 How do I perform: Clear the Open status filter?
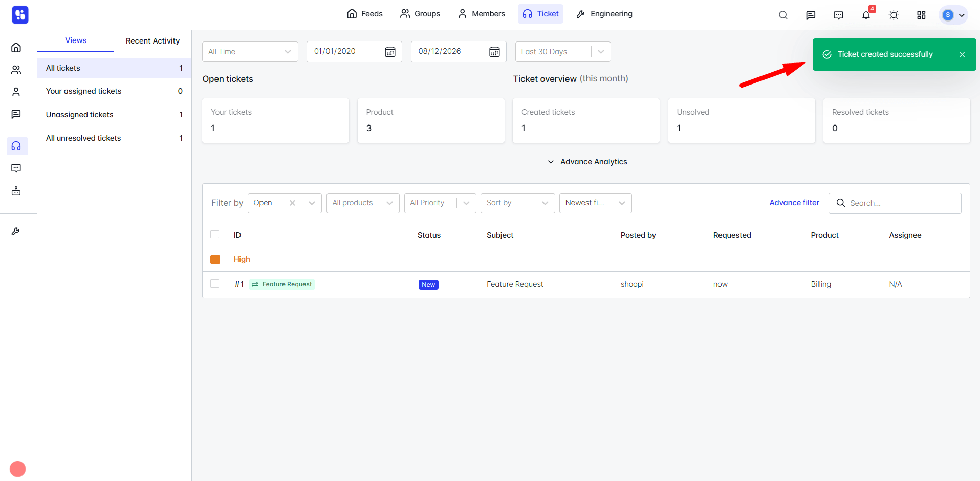point(292,203)
